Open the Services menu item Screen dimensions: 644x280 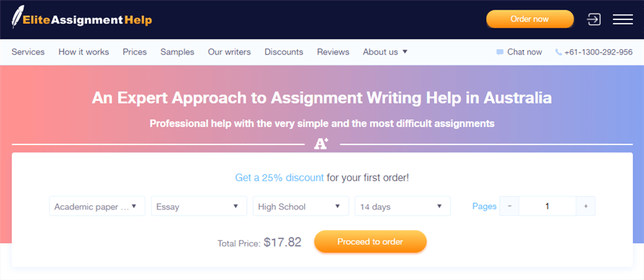28,53
